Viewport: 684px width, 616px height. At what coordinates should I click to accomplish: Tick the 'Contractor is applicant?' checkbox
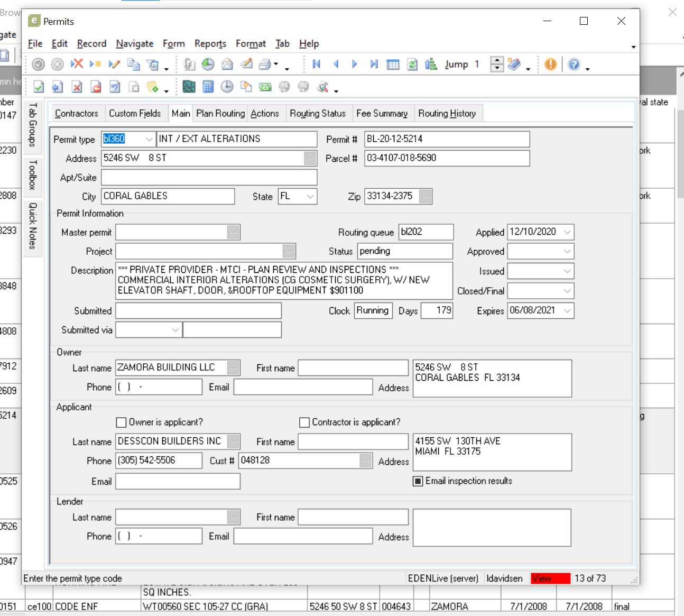pos(304,422)
